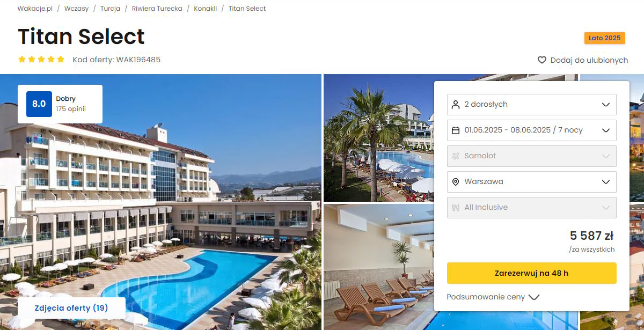Click the five-star hotel rating icons
644x330 pixels.
coord(41,60)
